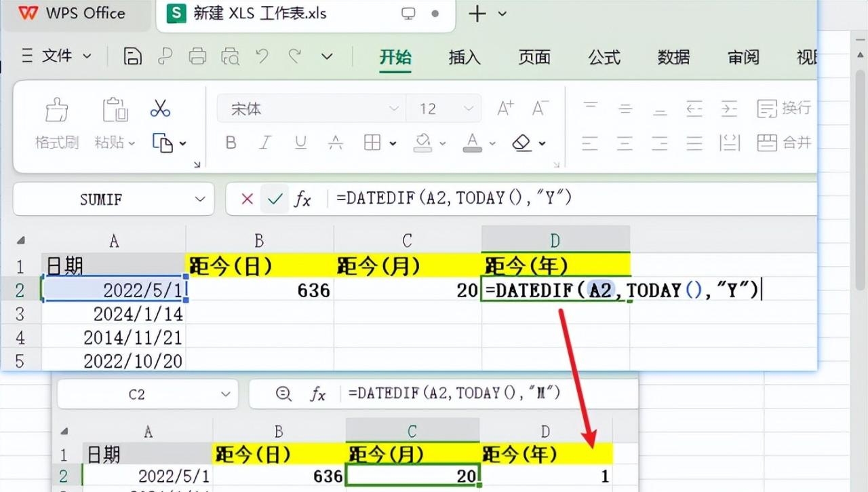Expand the Font Color dropdown arrow
Screen dimensions: 868x492
(492, 143)
